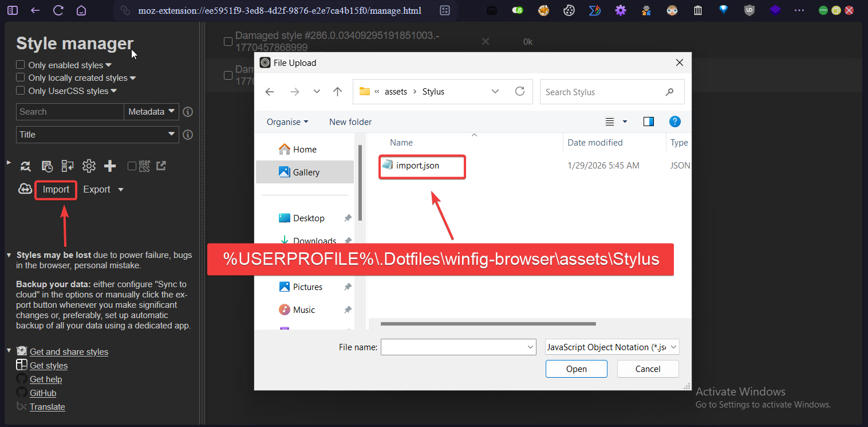Go back in the File Upload dialog

pos(270,92)
